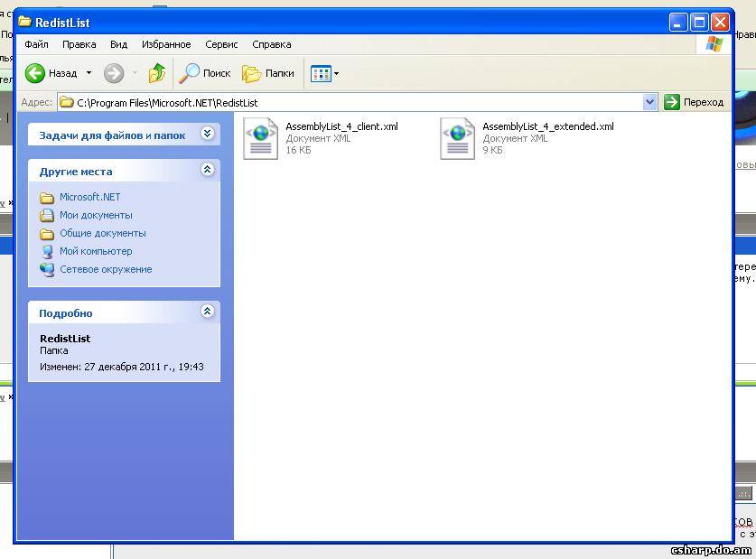Toggle the Папки folders pane
Screen dimensions: 756x559
pos(267,73)
